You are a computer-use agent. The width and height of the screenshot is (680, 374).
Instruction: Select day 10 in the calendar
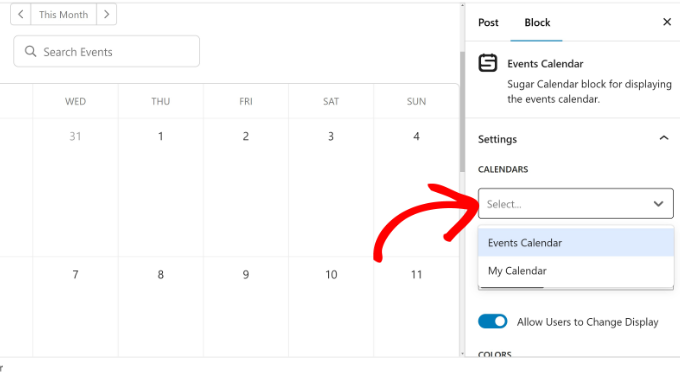[x=331, y=275]
